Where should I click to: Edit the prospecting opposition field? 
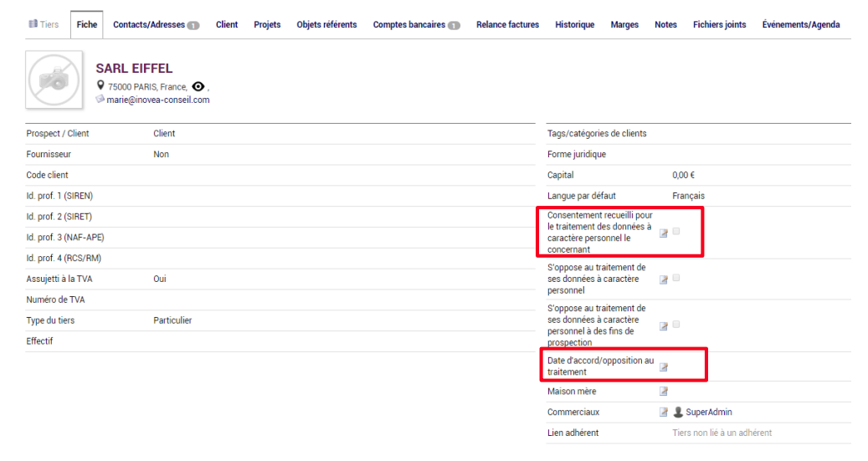[663, 326]
